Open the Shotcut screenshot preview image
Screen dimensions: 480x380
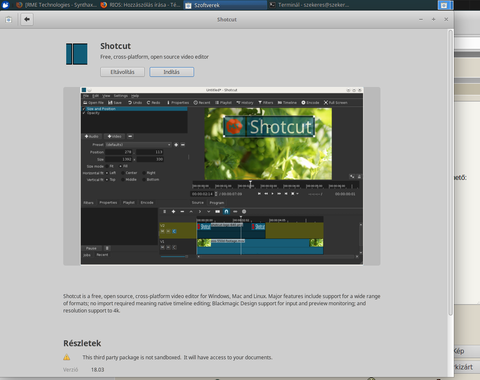point(222,176)
